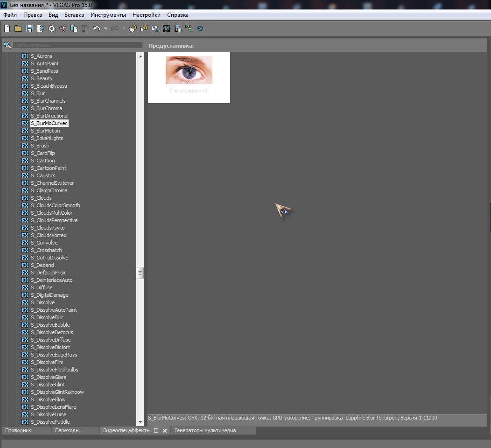Switch to the Переходы tab
Screen dimensions: 491x448
67,430
